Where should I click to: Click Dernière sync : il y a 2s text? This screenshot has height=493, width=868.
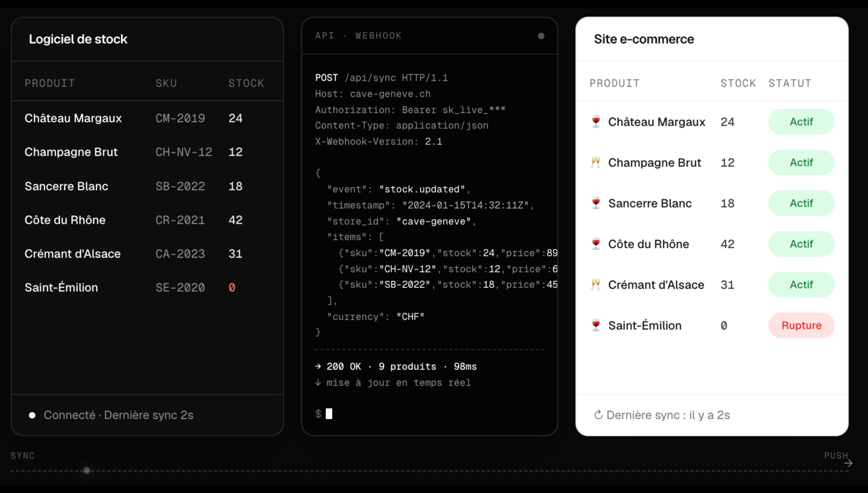tap(668, 415)
